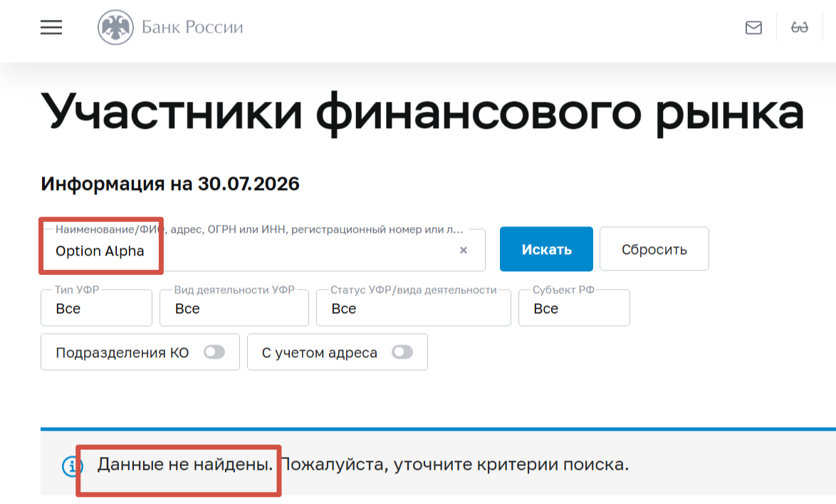Viewport: 836px width, 504px height.
Task: Click the Сбросить reset button
Action: (654, 249)
